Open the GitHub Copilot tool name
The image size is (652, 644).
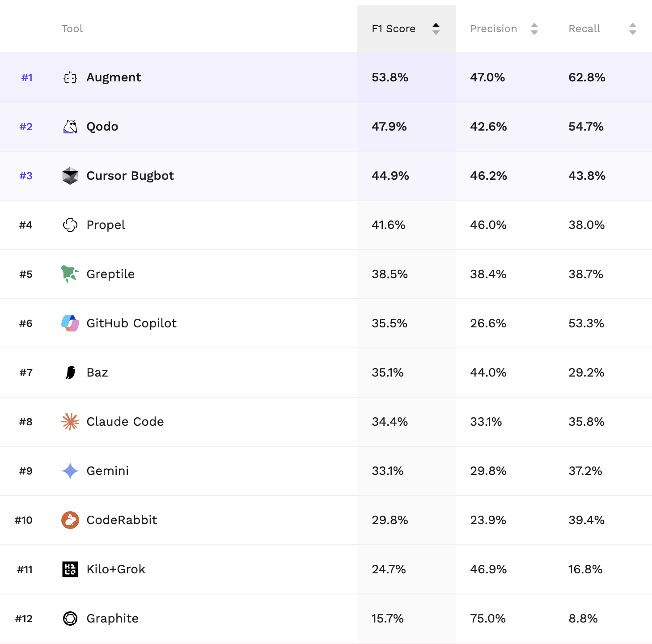(131, 323)
